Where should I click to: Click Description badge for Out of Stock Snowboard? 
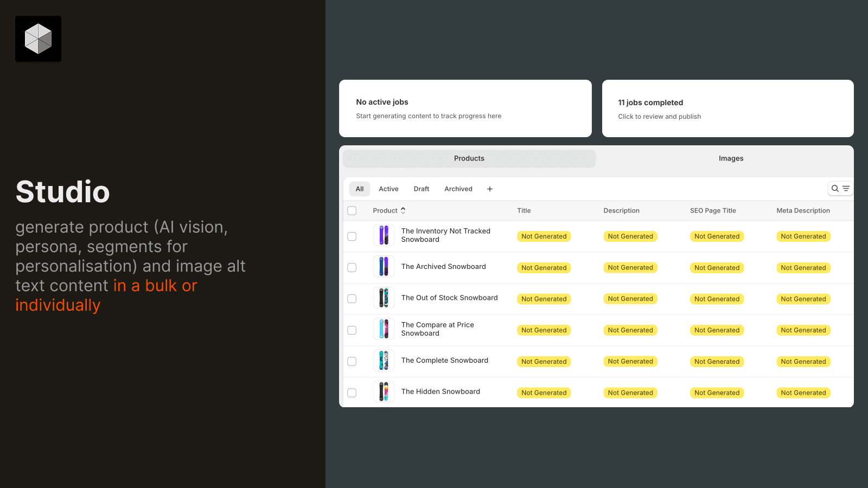coord(630,299)
